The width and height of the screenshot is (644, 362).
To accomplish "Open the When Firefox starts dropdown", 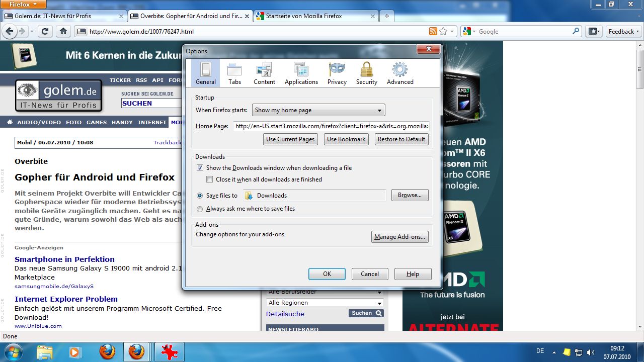I will pos(318,110).
